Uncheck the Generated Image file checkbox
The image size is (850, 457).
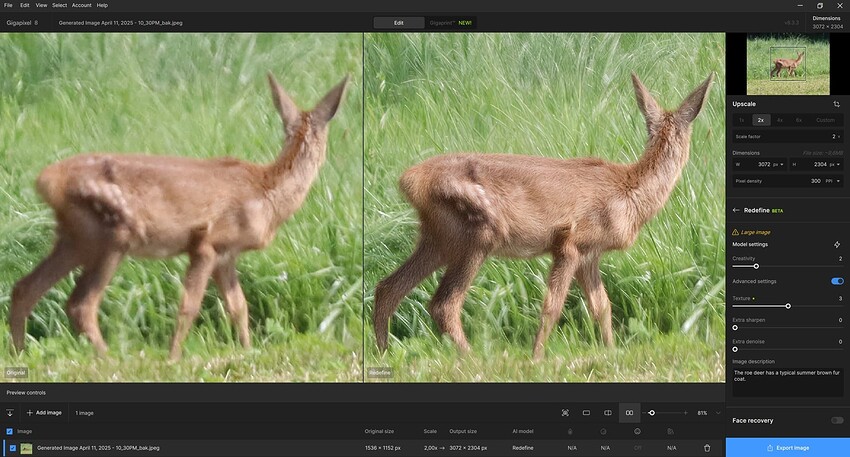(x=11, y=448)
